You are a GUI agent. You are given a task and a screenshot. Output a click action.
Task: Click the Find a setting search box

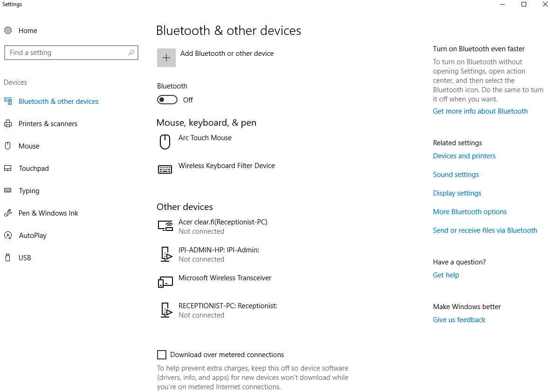pyautogui.click(x=65, y=53)
